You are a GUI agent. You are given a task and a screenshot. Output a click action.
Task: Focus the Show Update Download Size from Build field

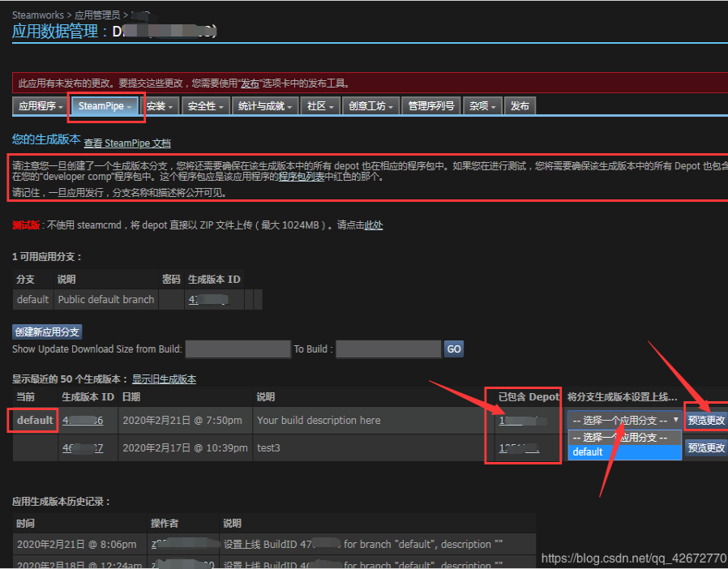click(x=238, y=349)
